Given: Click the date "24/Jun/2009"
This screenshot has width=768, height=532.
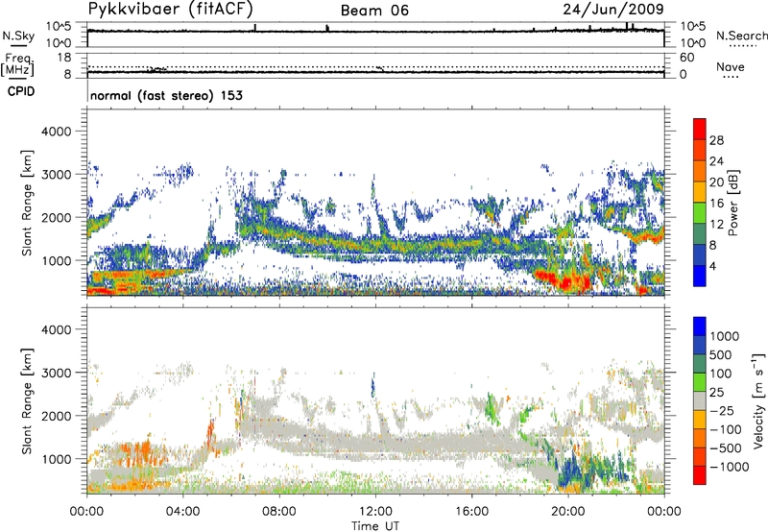Looking at the screenshot, I should pos(613,9).
